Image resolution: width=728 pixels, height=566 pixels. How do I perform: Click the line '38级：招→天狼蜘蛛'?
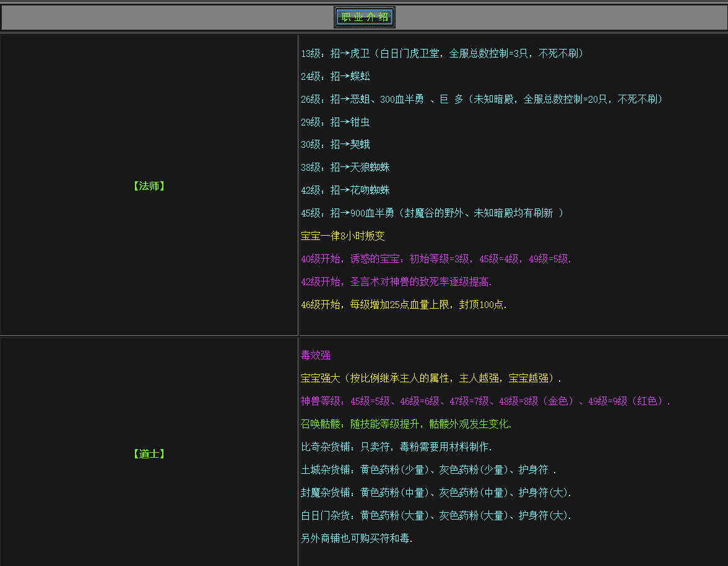point(345,167)
